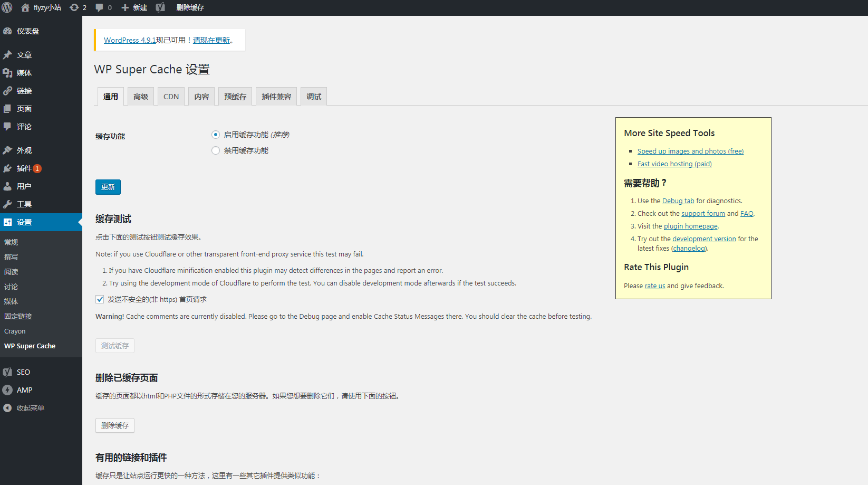Click the 页面 pages icon

[x=7, y=109]
